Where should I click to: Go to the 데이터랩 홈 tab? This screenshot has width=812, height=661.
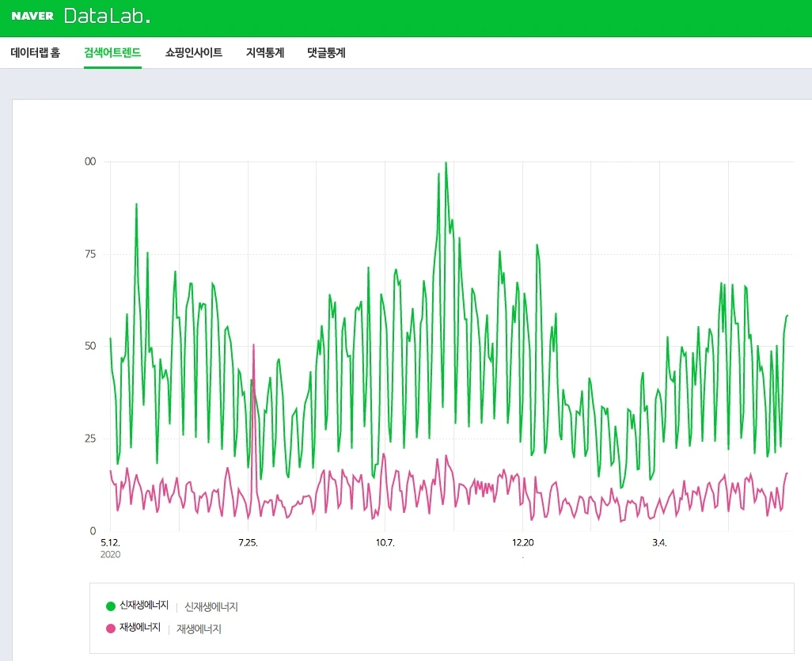click(x=35, y=52)
